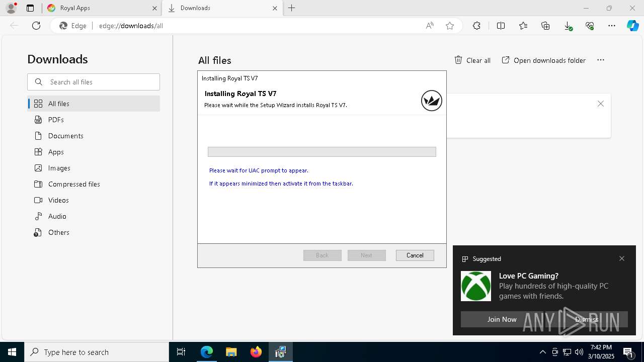Select the Apps category
644x362 pixels.
coord(94,152)
